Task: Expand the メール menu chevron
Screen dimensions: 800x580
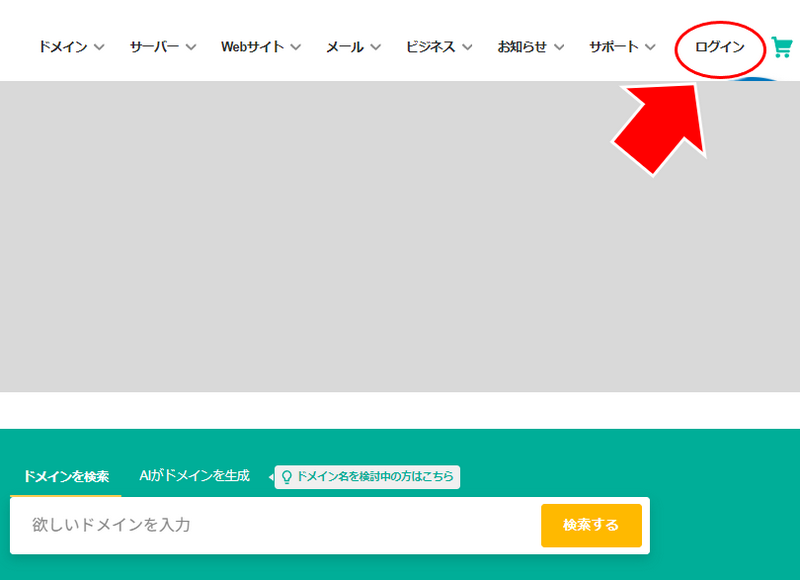Action: [x=376, y=47]
